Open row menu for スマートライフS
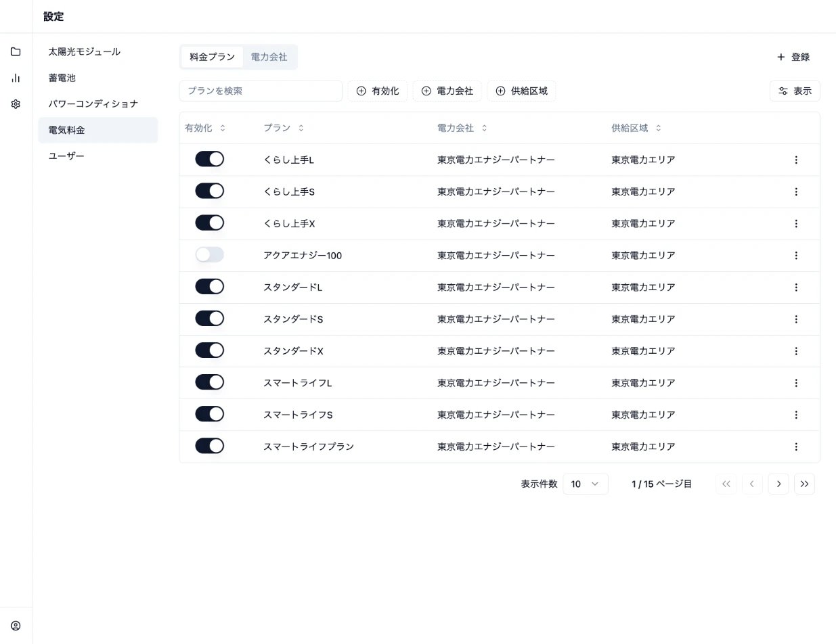This screenshot has width=836, height=644. pyautogui.click(x=796, y=415)
